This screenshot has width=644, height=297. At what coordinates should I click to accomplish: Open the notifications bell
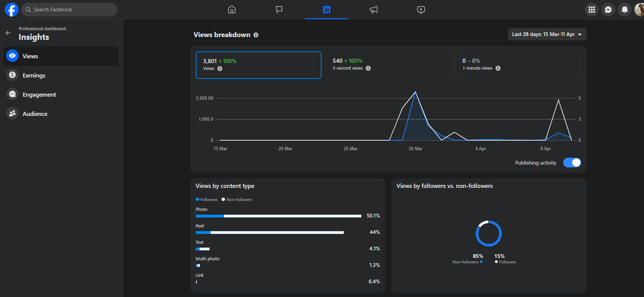pos(625,10)
